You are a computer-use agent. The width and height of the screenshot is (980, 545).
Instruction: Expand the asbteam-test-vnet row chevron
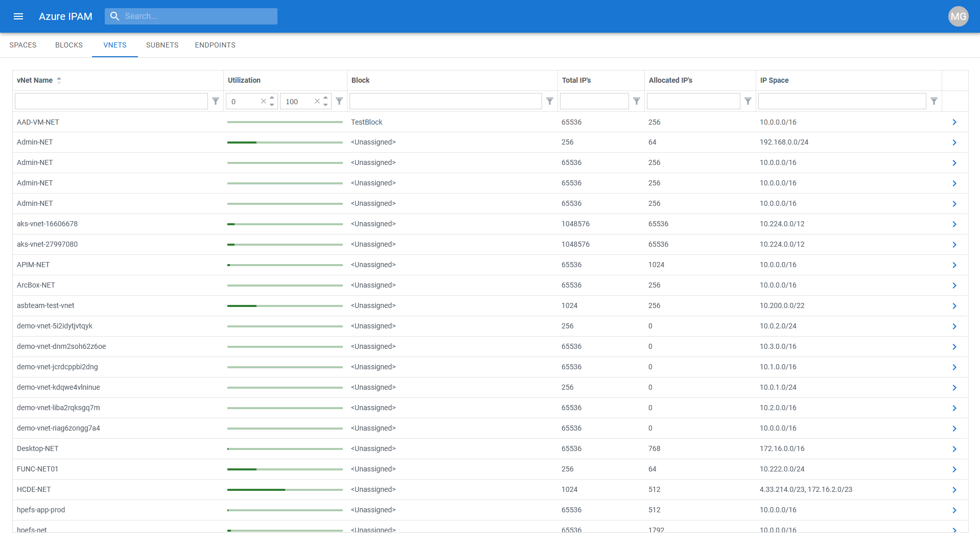(x=954, y=306)
